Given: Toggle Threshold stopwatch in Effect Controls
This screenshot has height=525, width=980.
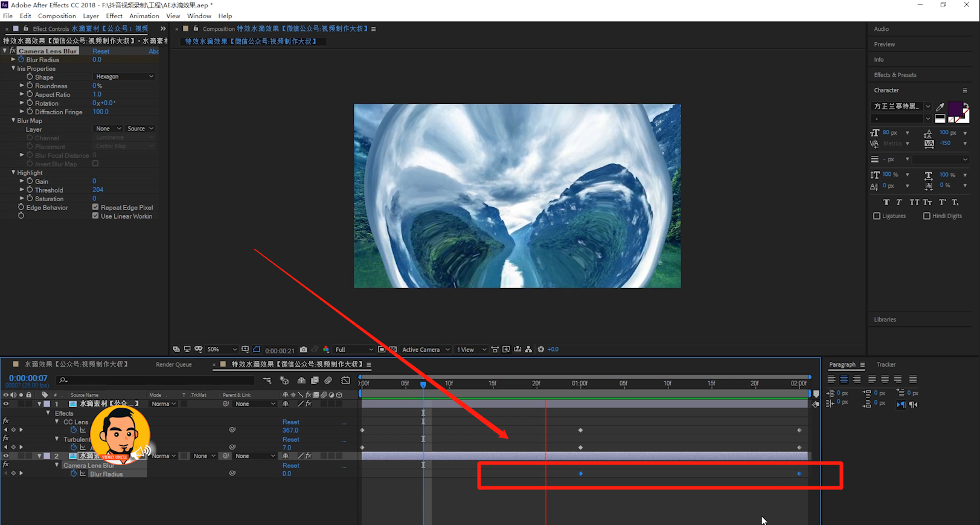Looking at the screenshot, I should 30,190.
